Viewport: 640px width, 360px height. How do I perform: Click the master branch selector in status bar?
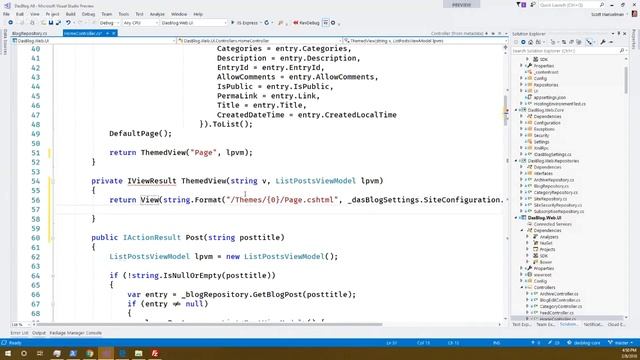pos(621,343)
